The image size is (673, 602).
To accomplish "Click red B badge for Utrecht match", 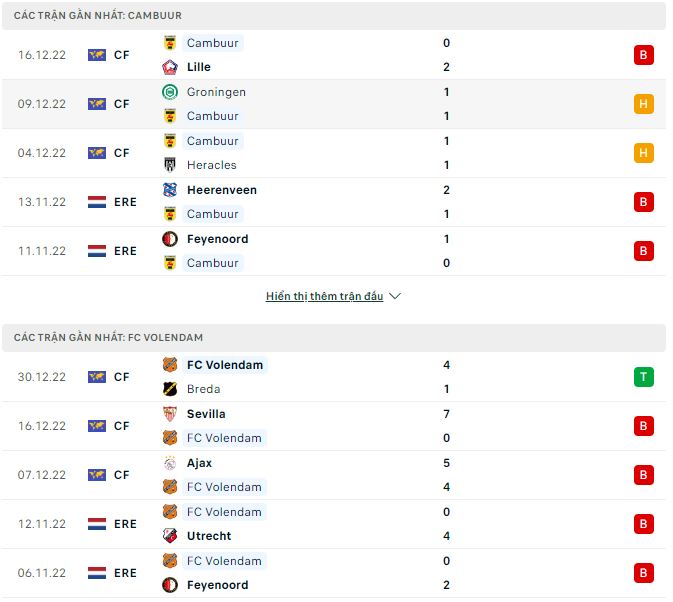I will [643, 524].
